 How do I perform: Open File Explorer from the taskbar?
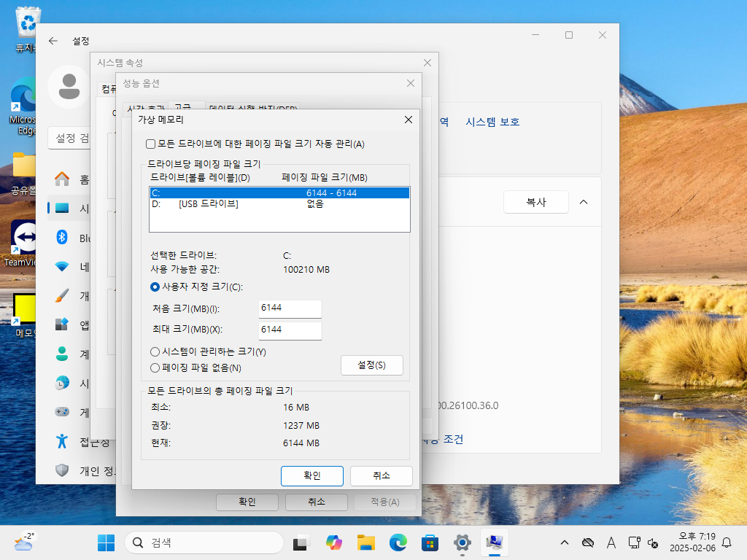366,542
